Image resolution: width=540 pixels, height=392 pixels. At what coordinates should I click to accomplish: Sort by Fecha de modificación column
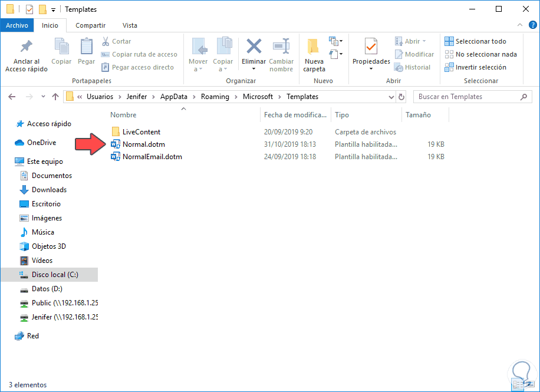pos(295,115)
